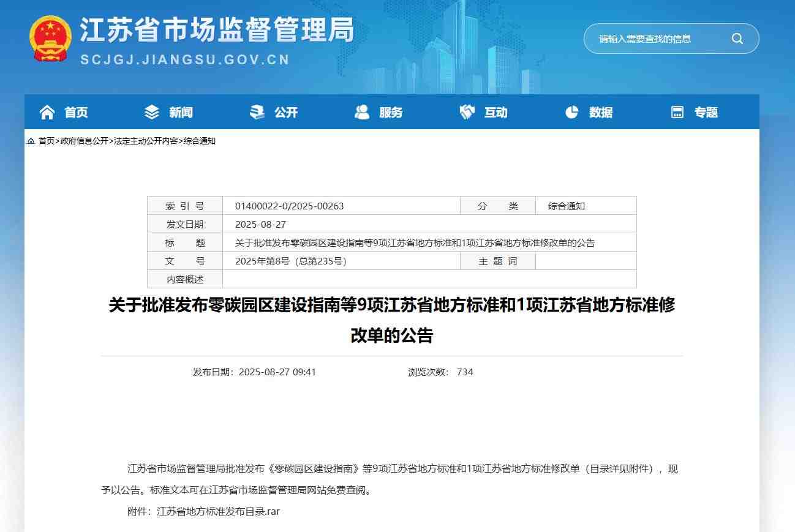The height and width of the screenshot is (532, 795).
Task: Click the 分类 table label
Action: [498, 206]
